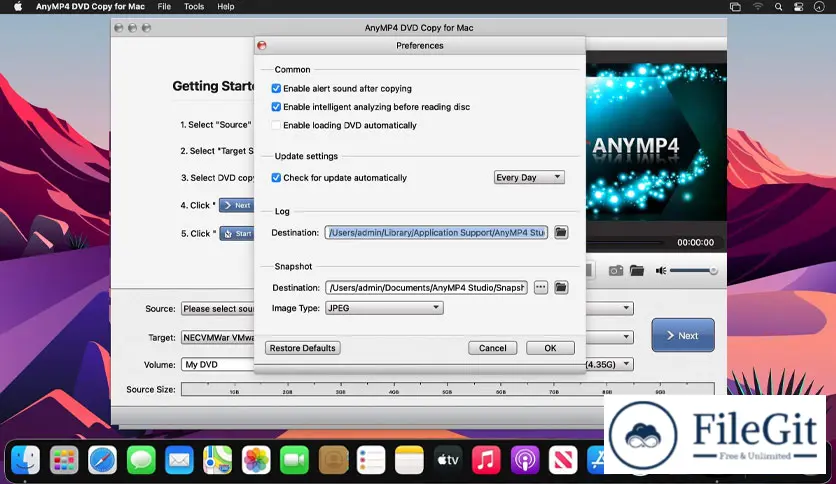Click Volume name field My DVD
836x484 pixels.
pos(218,365)
